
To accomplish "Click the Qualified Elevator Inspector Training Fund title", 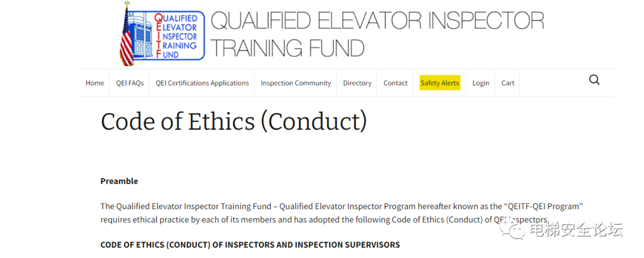I will coord(377,35).
